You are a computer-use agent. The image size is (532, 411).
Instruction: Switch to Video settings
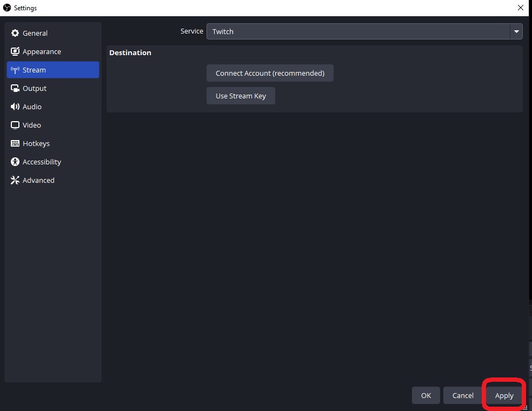[x=53, y=125]
